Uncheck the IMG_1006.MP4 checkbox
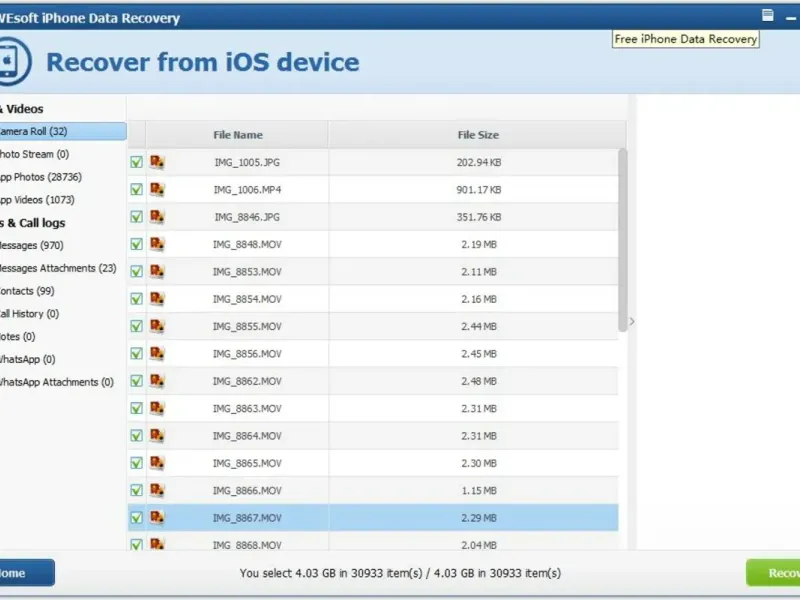This screenshot has height=600, width=800. click(136, 189)
